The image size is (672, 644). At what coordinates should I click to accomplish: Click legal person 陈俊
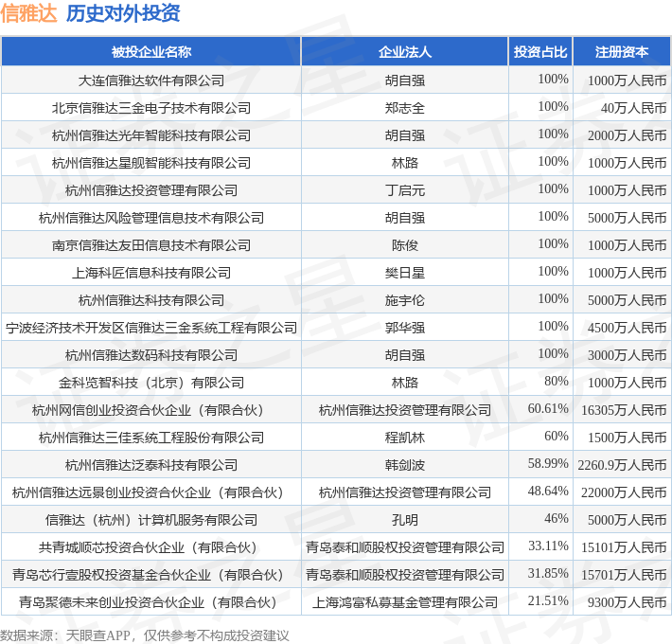click(x=404, y=245)
